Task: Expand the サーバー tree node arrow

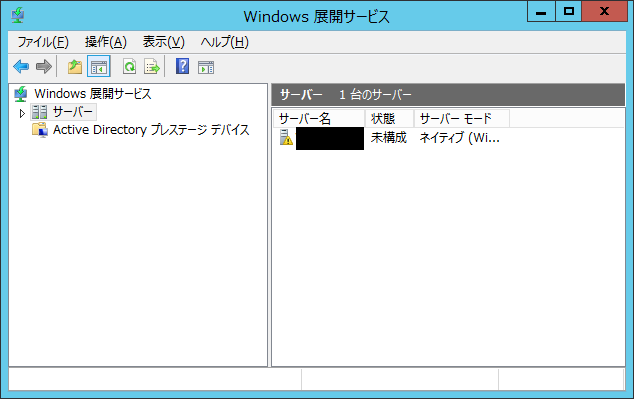Action: click(x=22, y=114)
